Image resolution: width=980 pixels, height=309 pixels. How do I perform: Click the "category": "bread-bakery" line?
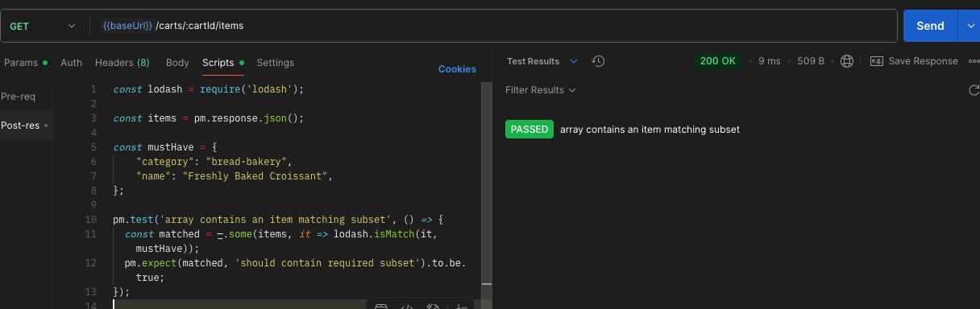pyautogui.click(x=214, y=162)
